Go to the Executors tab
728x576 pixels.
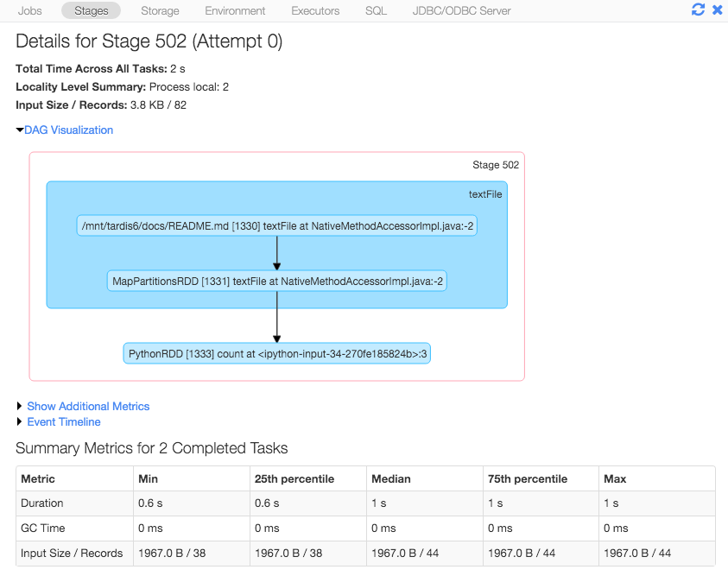(315, 11)
